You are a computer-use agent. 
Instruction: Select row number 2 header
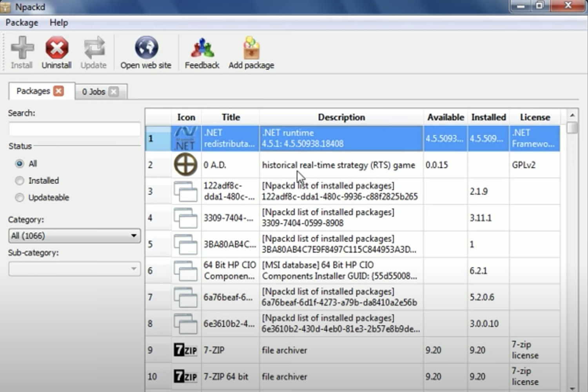pyautogui.click(x=158, y=165)
